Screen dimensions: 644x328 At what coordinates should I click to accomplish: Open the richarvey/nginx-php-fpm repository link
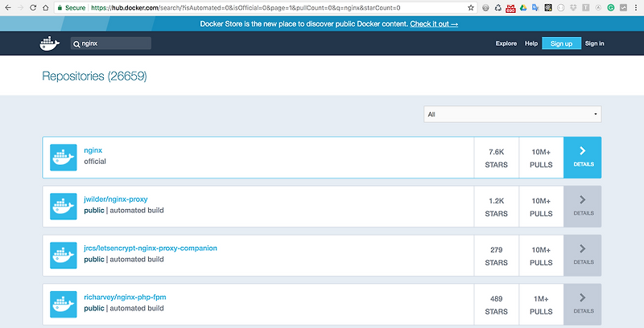click(x=125, y=297)
